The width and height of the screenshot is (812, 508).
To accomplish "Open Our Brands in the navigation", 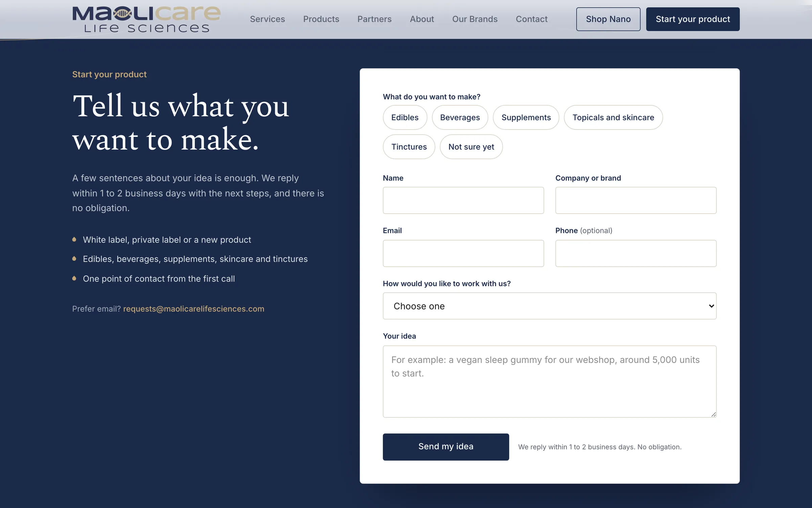I will 475,19.
